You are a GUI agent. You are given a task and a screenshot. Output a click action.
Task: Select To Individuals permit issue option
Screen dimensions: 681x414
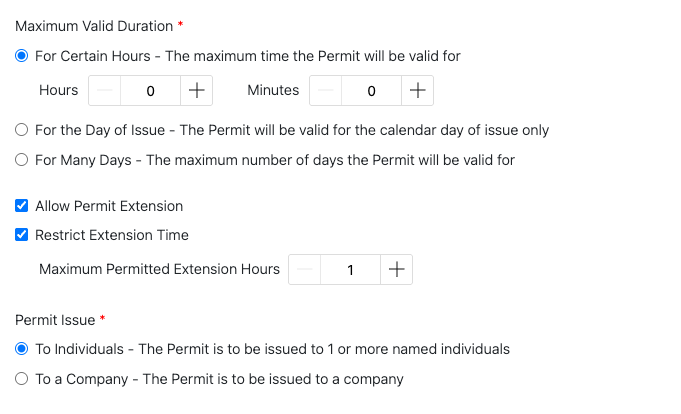tap(22, 349)
